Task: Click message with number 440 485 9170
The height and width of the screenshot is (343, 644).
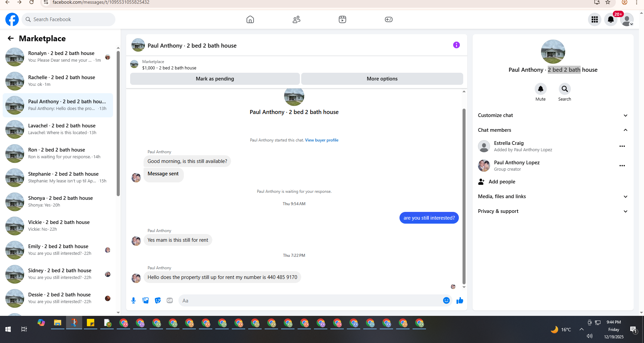Action: (222, 277)
